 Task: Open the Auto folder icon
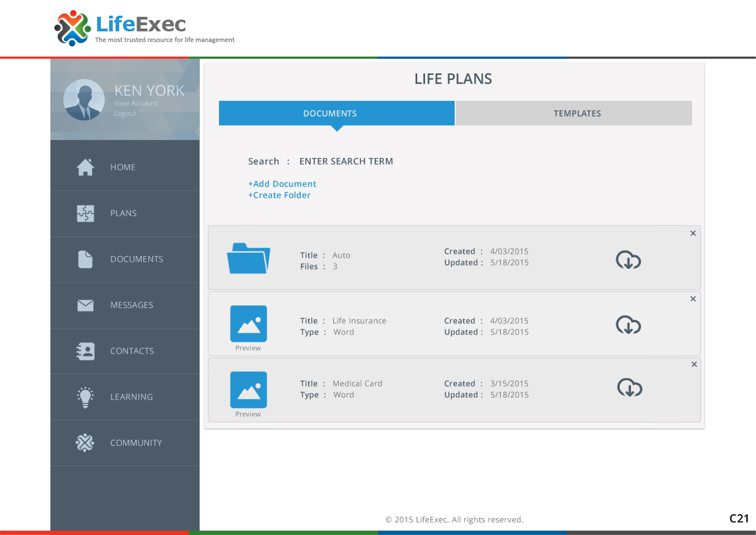pyautogui.click(x=248, y=258)
